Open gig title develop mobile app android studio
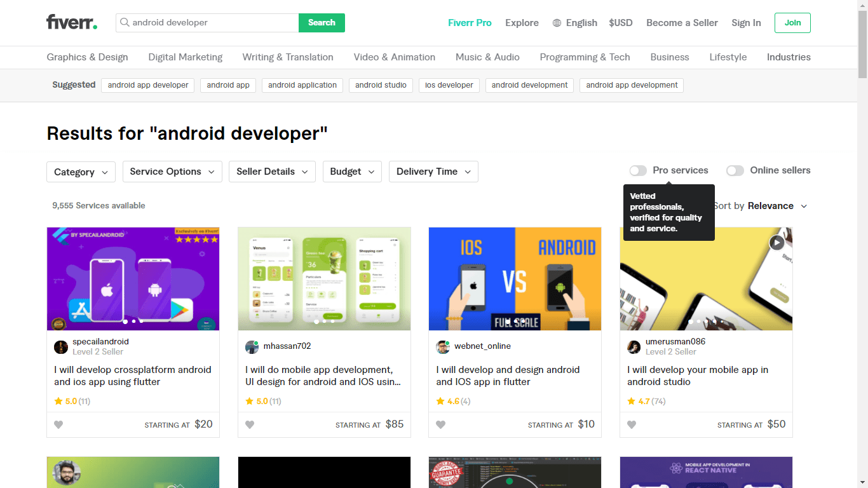Image resolution: width=868 pixels, height=488 pixels. [x=698, y=376]
